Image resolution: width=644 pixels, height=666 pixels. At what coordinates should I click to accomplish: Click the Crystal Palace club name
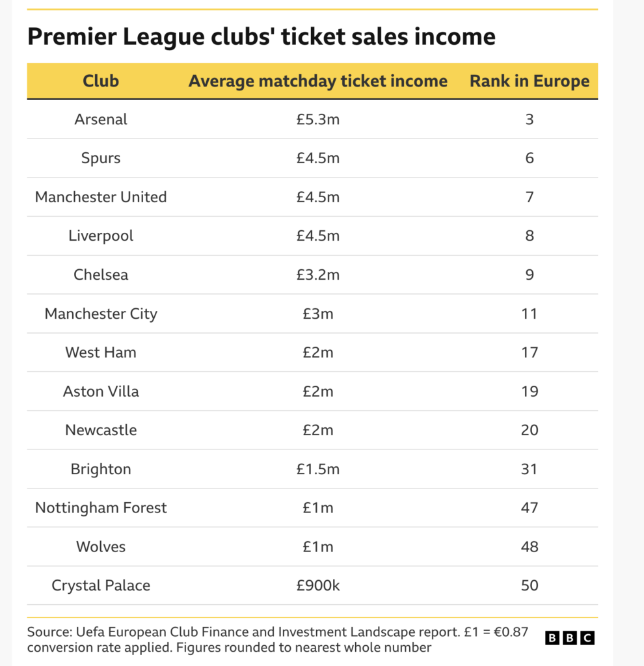(x=101, y=585)
